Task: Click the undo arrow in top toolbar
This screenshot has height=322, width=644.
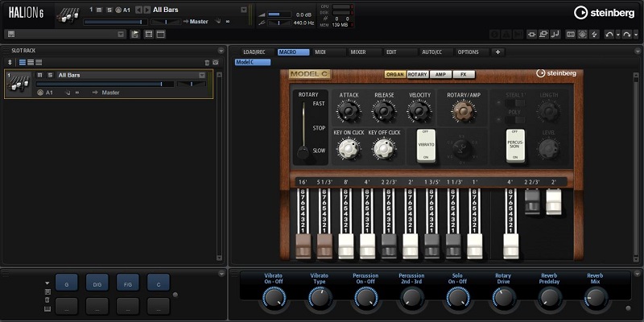Action: (609, 35)
